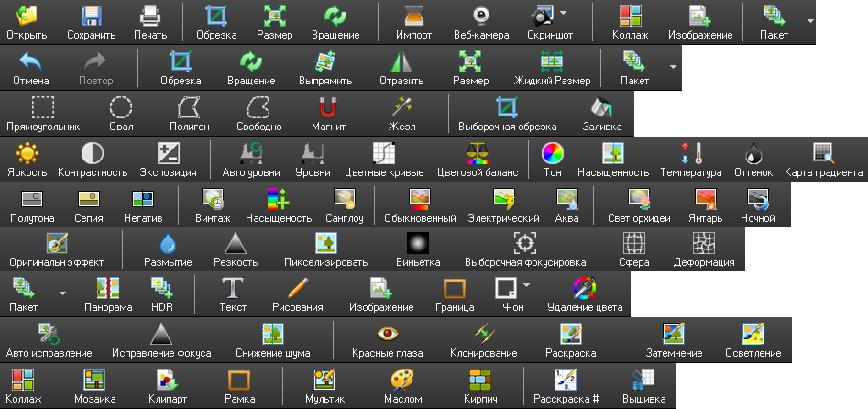Expand the Скриншот dropdown arrow
Image resolution: width=868 pixels, height=409 pixels.
(563, 14)
